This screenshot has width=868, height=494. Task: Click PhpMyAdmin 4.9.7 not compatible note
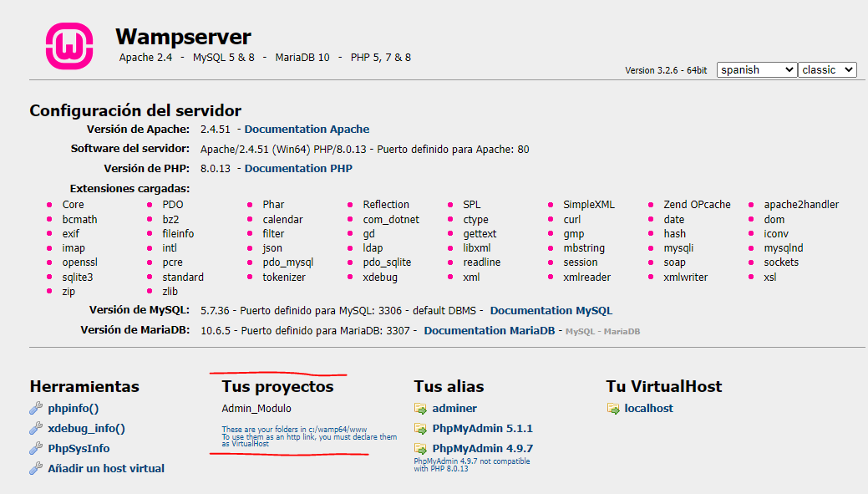(472, 465)
